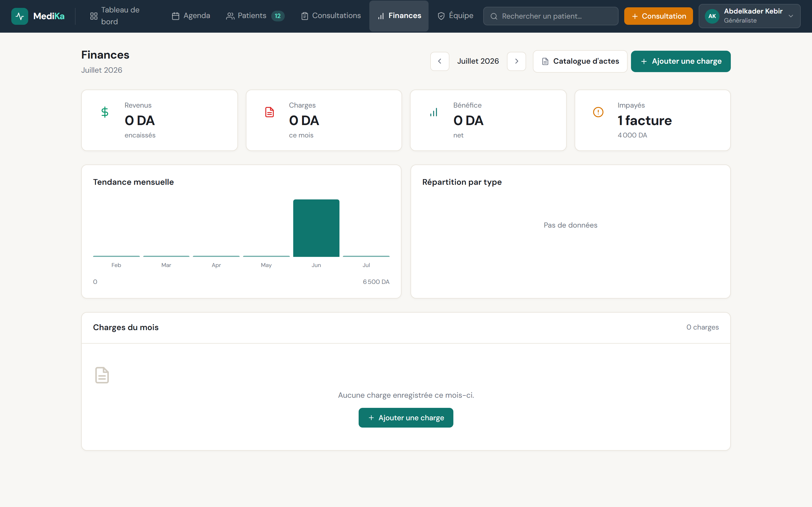This screenshot has width=812, height=507.
Task: Click Ajouter une charge in empty list
Action: coord(406,417)
